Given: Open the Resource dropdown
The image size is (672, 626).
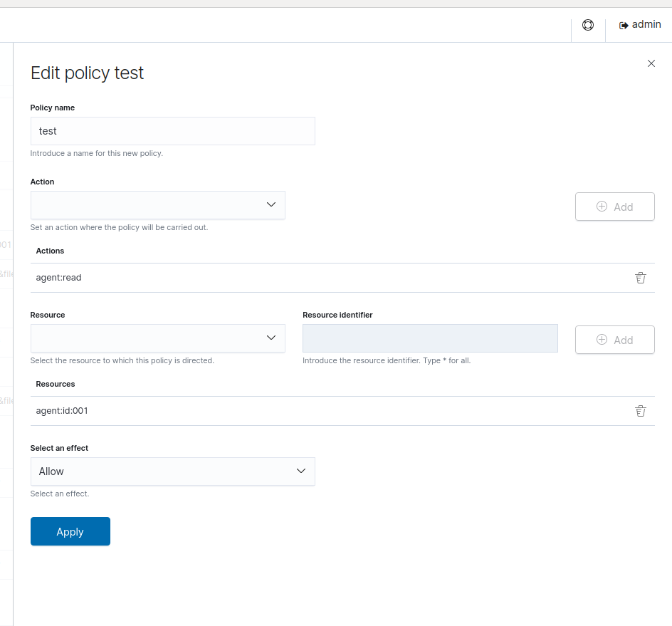Looking at the screenshot, I should pos(157,338).
